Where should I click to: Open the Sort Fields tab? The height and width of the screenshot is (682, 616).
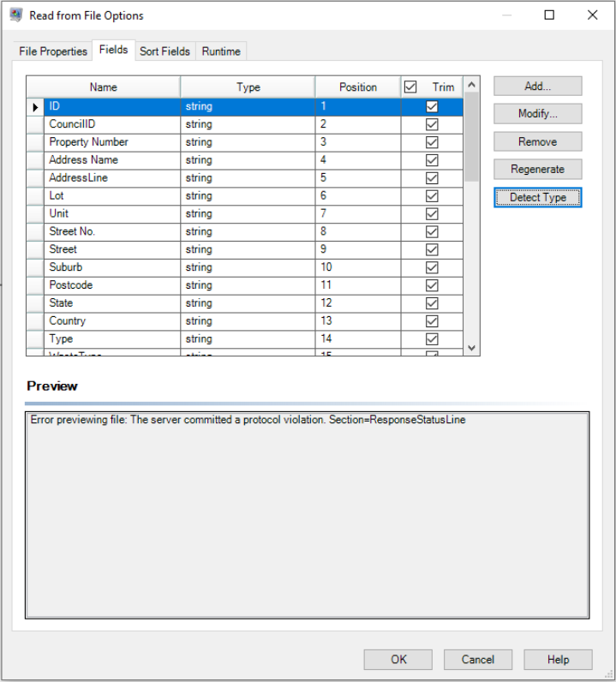(164, 51)
